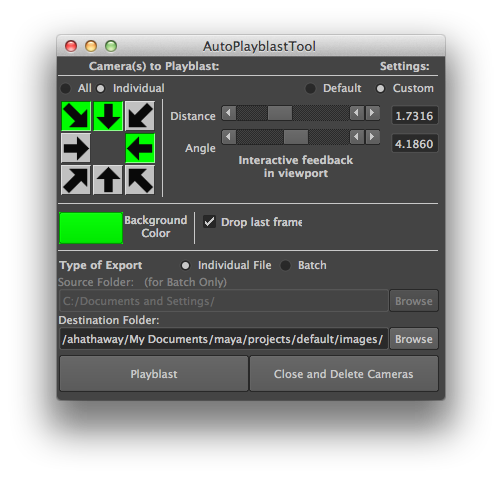Viewport: 502px width, 479px height.
Task: Enable the up-left diagonal arrow camera
Action: point(140,180)
